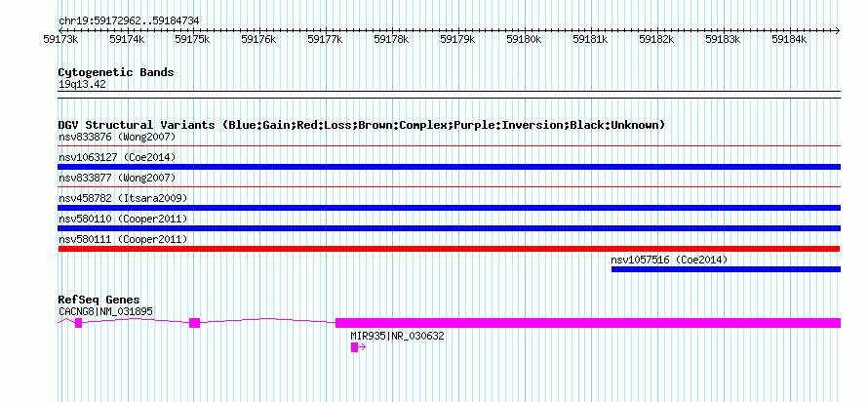Click the 59182k ruler tick label
This screenshot has height=402, width=868.
point(656,39)
